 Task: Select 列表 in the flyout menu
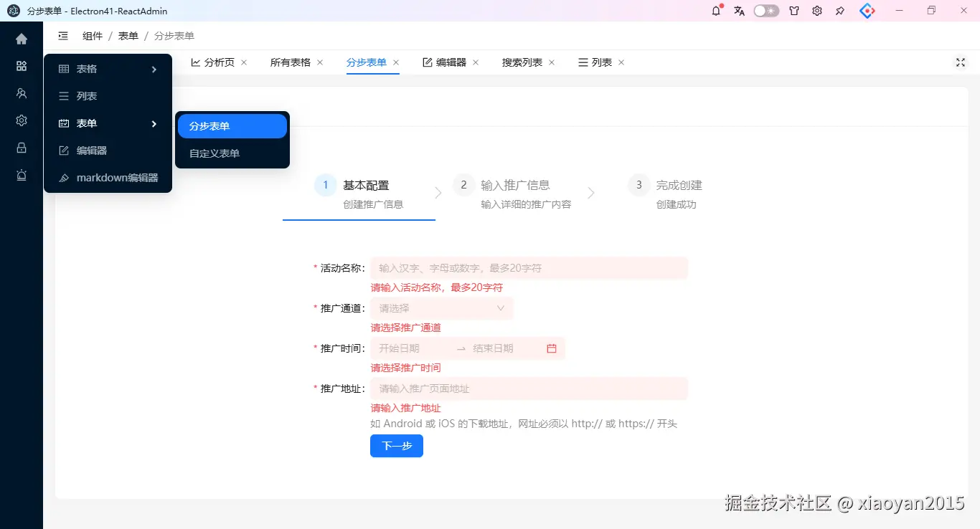(x=108, y=96)
